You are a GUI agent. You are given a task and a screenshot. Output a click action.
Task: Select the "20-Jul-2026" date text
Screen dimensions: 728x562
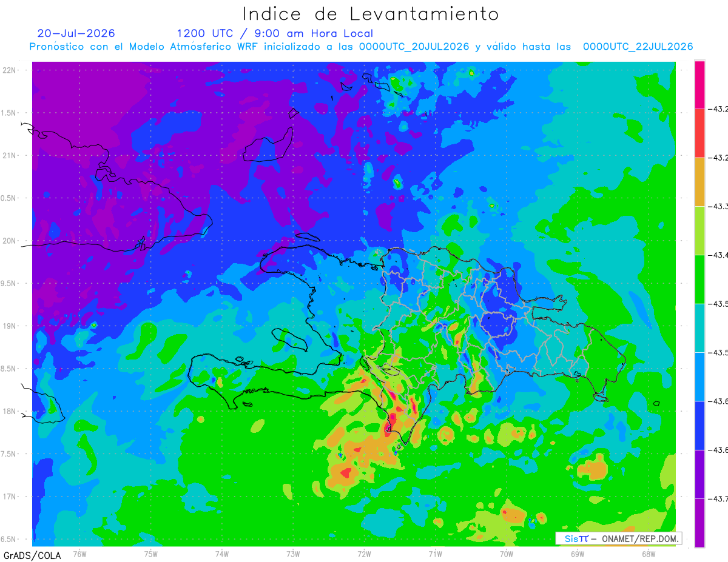[76, 33]
